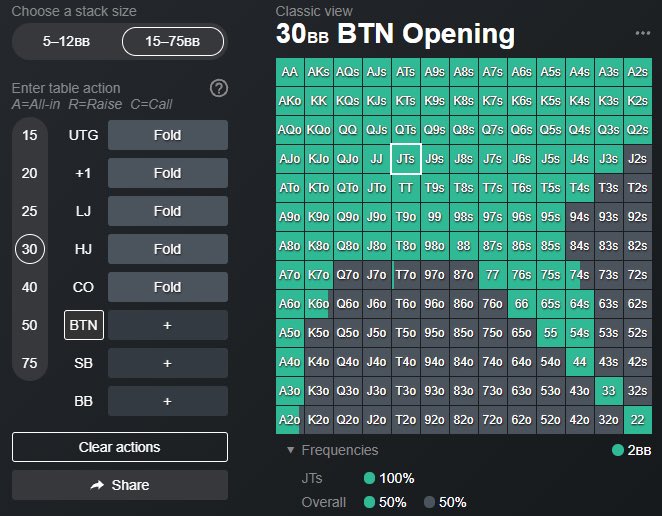
Task: Choose stack size 40
Action: 30,287
